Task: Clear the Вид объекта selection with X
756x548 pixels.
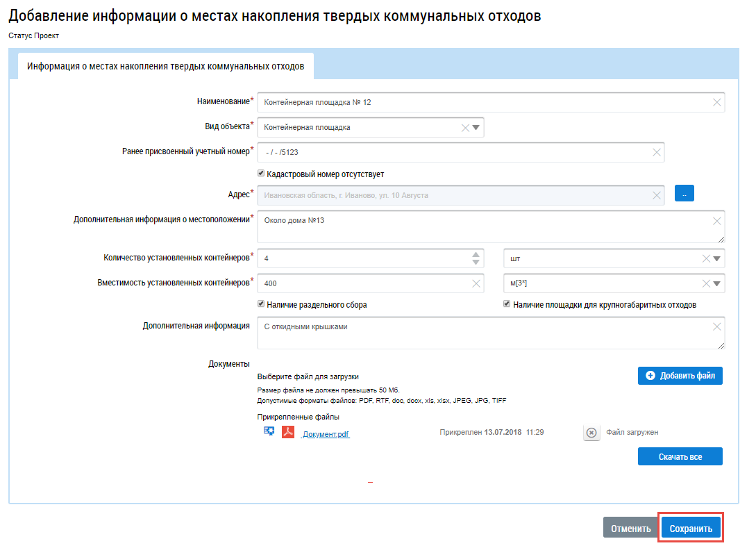Action: [465, 128]
